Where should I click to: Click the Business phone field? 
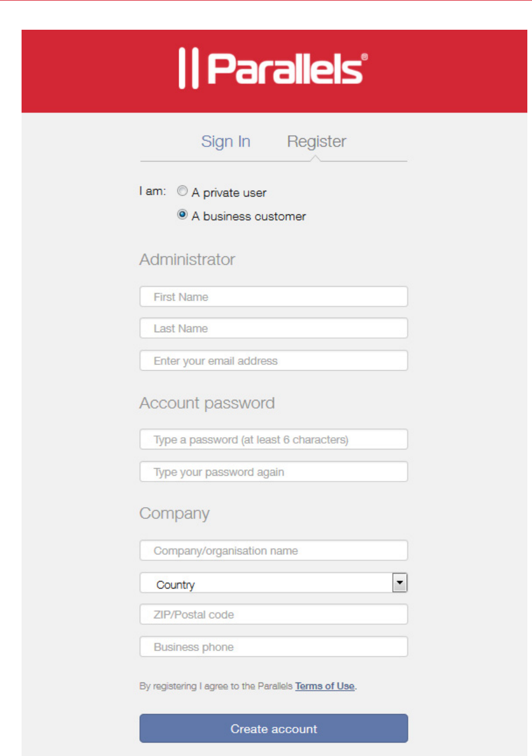(x=273, y=647)
